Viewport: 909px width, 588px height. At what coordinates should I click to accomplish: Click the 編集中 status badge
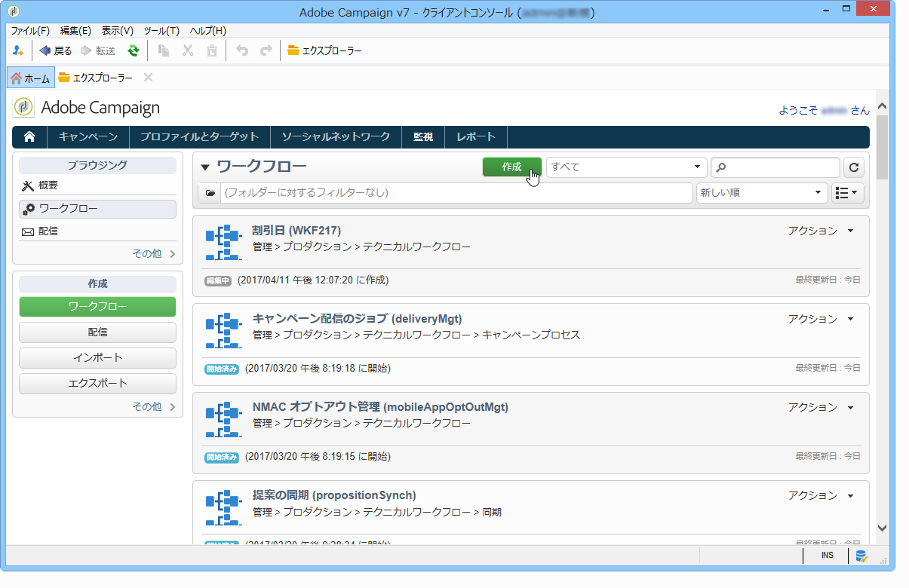click(x=219, y=280)
